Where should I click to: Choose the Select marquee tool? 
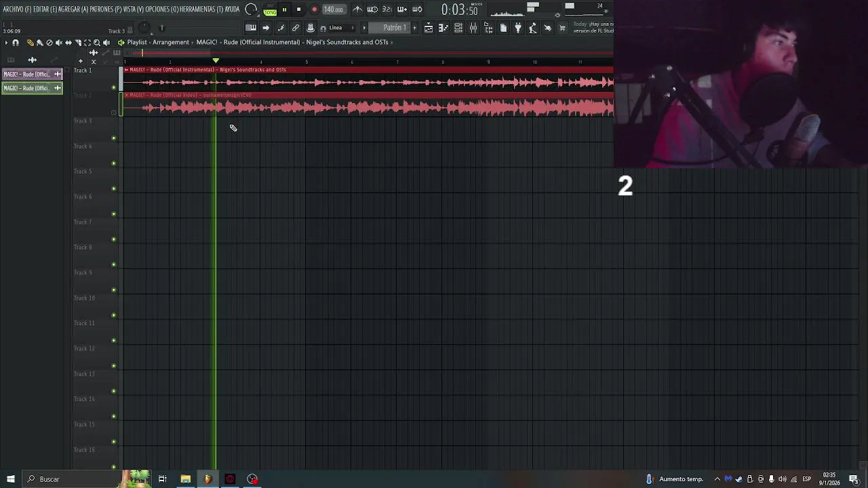tap(87, 42)
